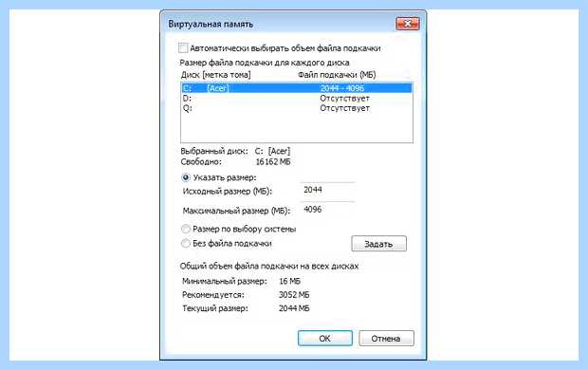This screenshot has height=370, width=588.
Task: Click recommended size value 3052 МБ
Action: point(294,295)
